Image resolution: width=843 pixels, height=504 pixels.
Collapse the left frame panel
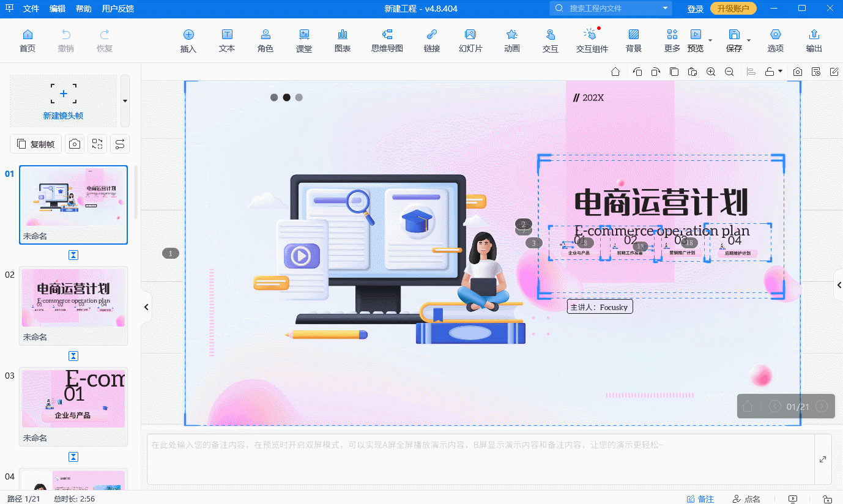click(146, 307)
